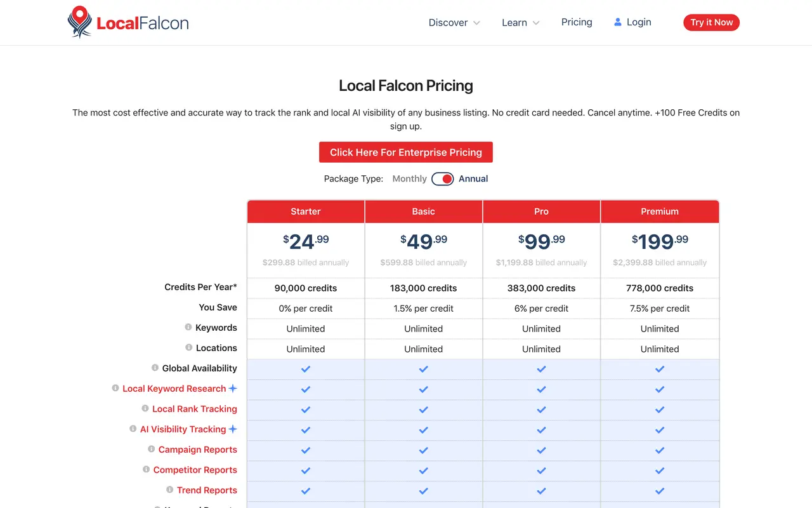Image resolution: width=812 pixels, height=508 pixels.
Task: Click the Try it Now button
Action: point(711,22)
